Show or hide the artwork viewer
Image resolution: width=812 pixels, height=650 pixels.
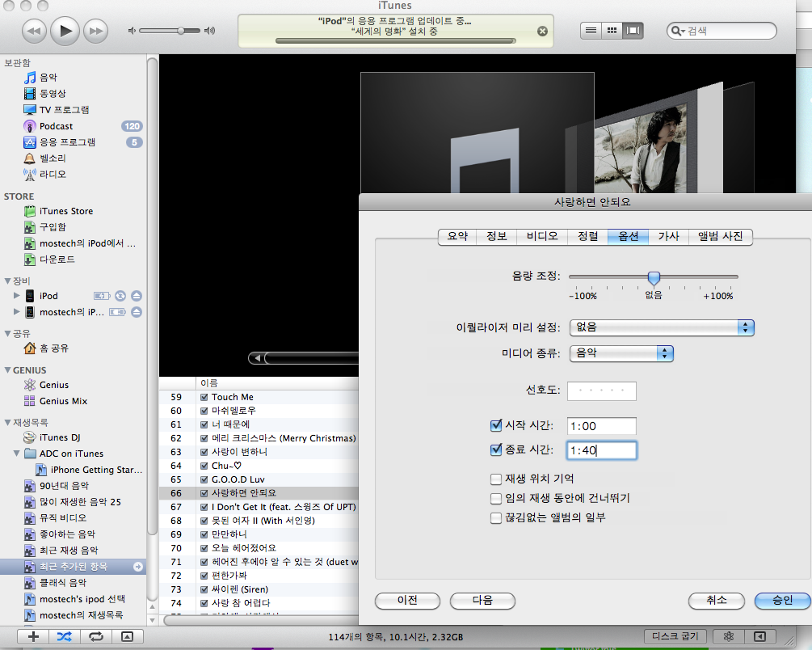128,636
